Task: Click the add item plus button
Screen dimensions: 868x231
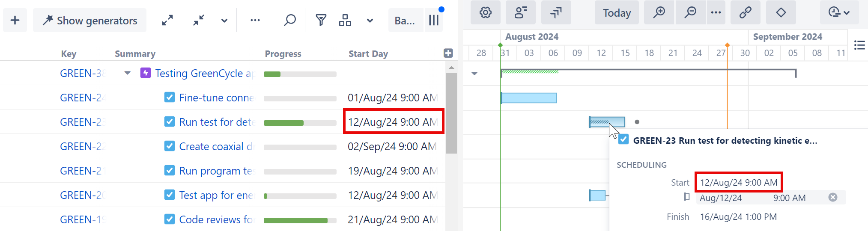Action: click(15, 20)
